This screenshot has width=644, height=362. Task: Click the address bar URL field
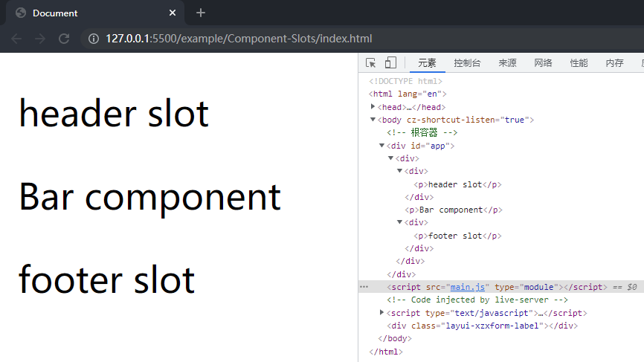(239, 39)
